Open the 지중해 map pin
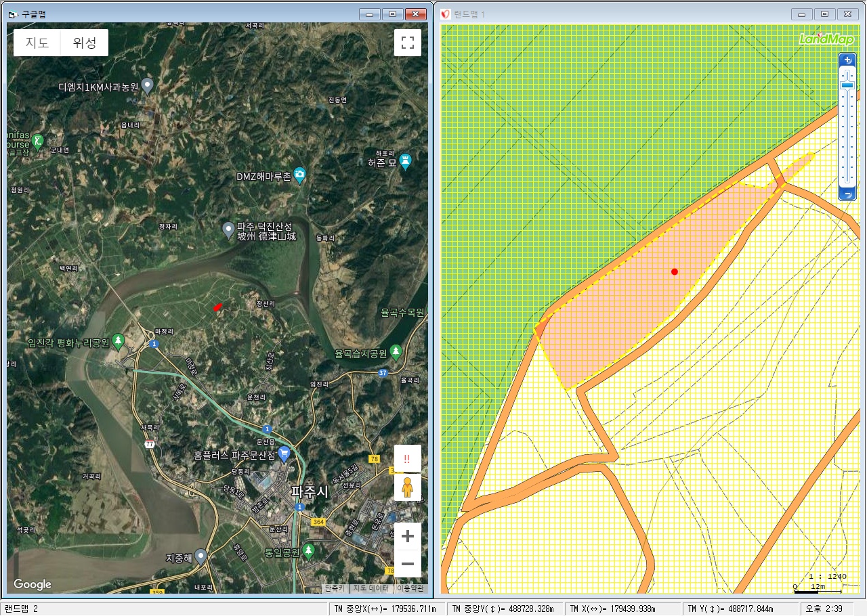Image resolution: width=867 pixels, height=616 pixels. [200, 556]
